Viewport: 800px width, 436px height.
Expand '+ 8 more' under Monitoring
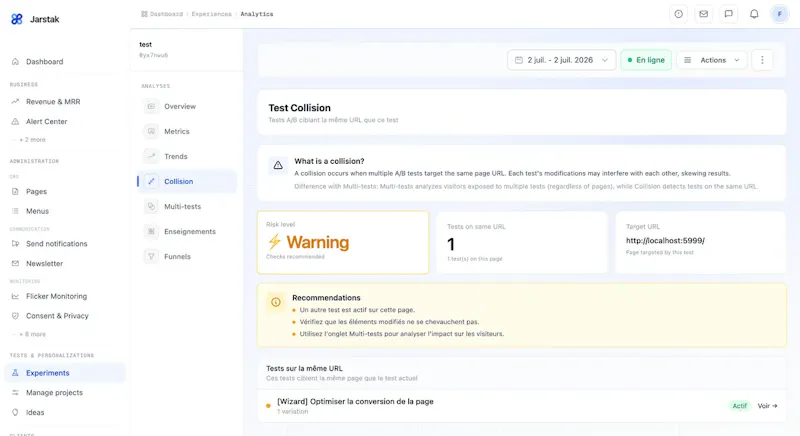point(33,335)
